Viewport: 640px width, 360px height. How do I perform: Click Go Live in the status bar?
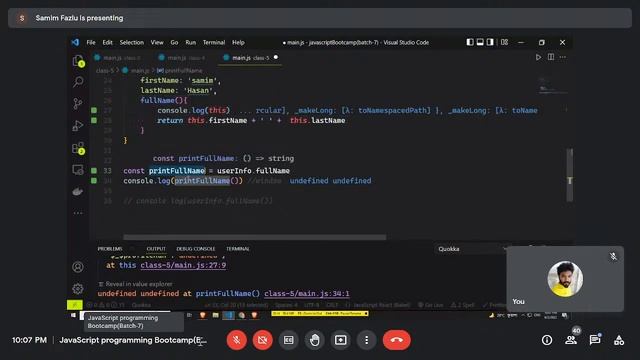(431, 305)
